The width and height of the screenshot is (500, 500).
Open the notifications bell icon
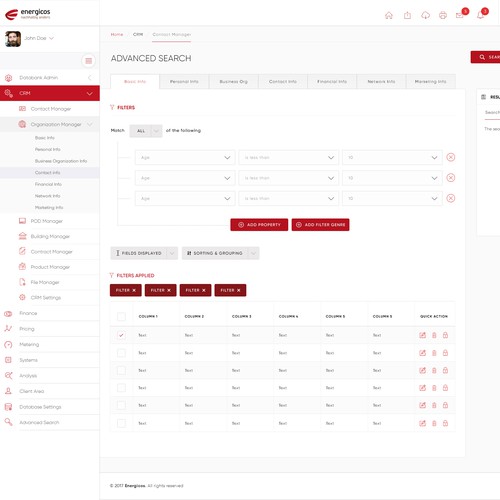click(x=480, y=15)
